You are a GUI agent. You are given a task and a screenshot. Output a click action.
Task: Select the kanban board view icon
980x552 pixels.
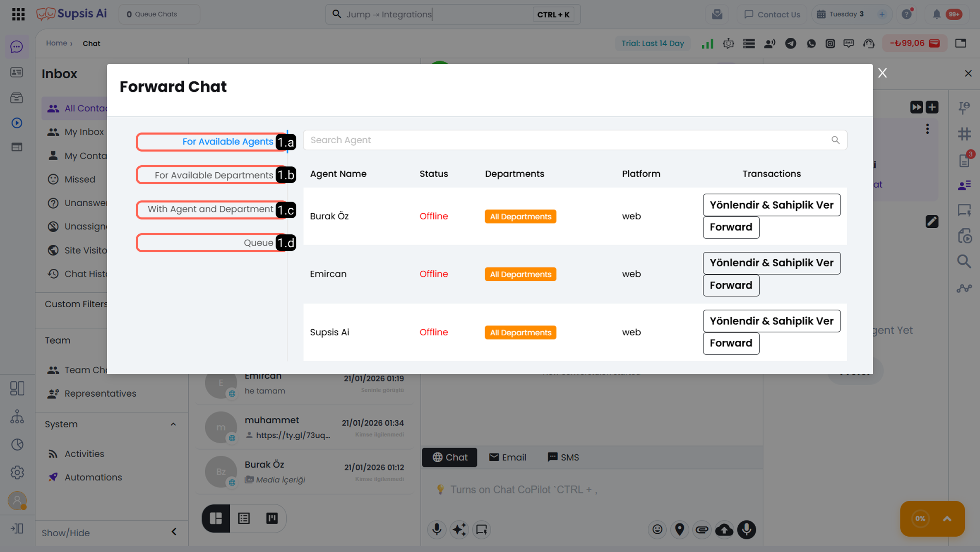(272, 518)
